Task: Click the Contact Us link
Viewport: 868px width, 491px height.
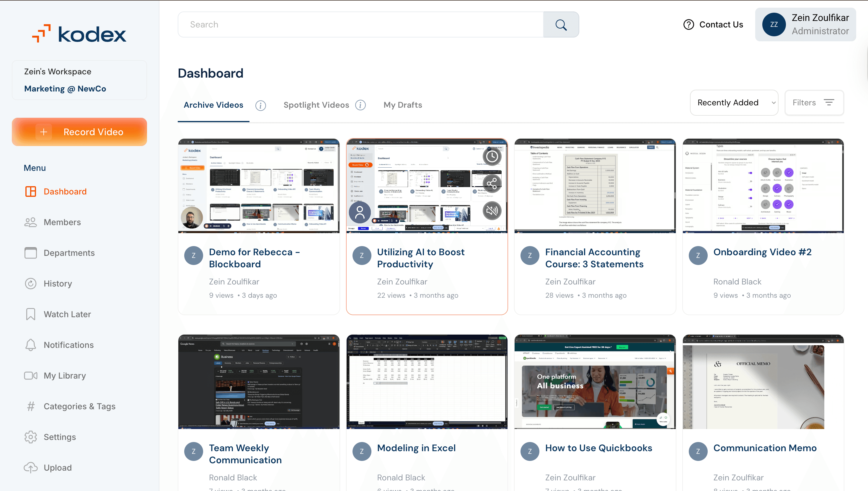Action: coord(721,24)
